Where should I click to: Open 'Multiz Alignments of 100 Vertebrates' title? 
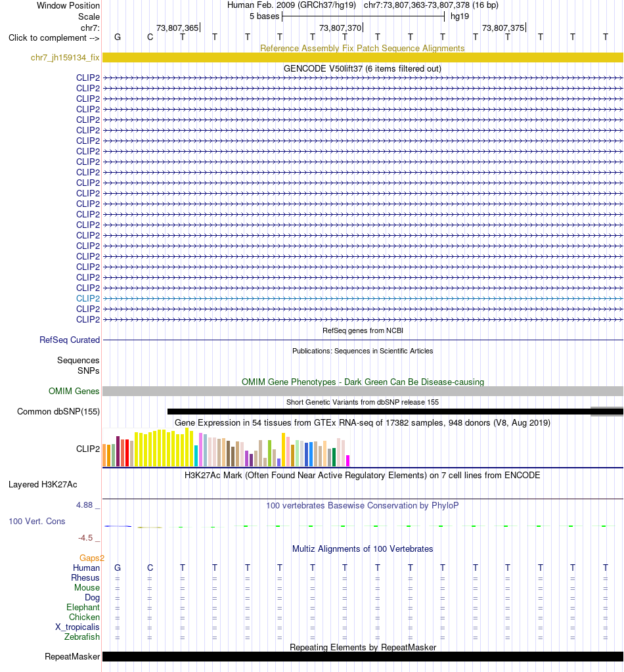pyautogui.click(x=363, y=549)
